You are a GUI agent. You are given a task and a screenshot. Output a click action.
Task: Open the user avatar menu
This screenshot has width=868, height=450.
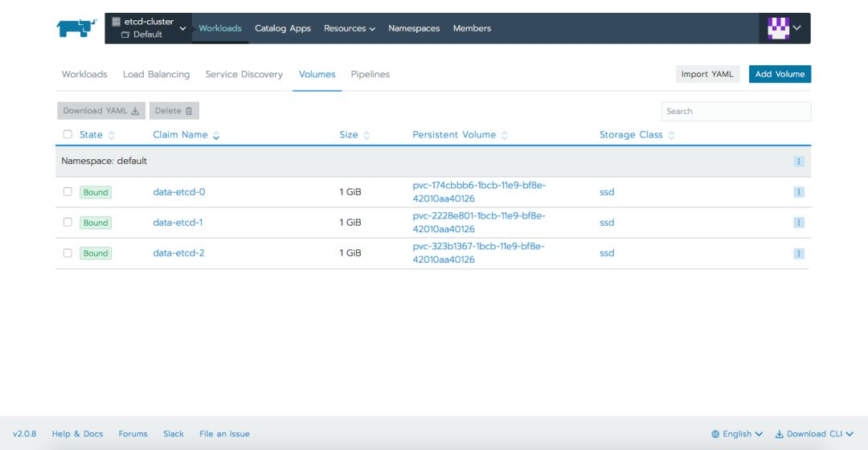point(784,28)
